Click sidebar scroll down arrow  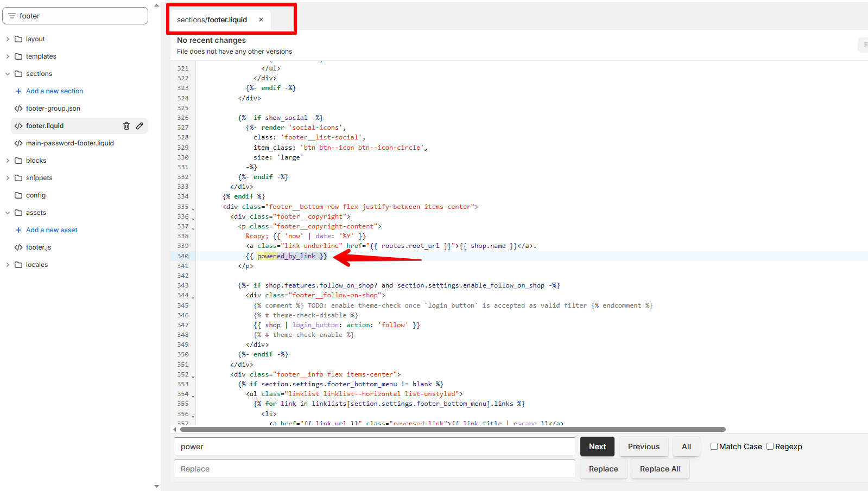(157, 487)
